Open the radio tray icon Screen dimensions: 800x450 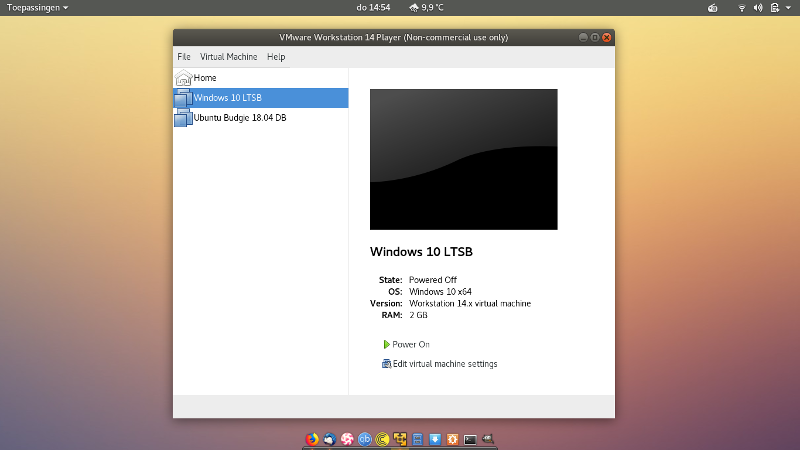click(x=713, y=8)
